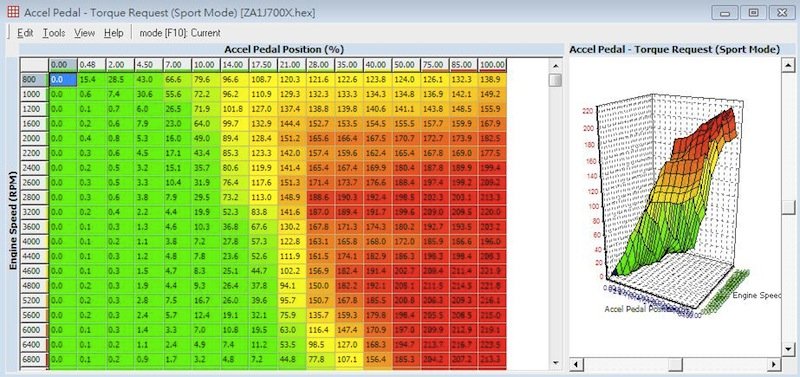
Task: Select the top-left corner header cell
Action: click(34, 65)
